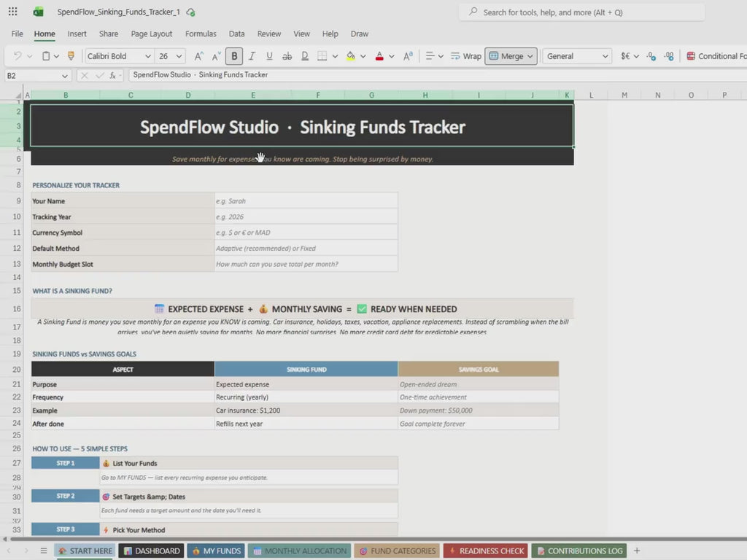Open the all sheets list icon
Image resolution: width=747 pixels, height=560 pixels.
point(43,551)
